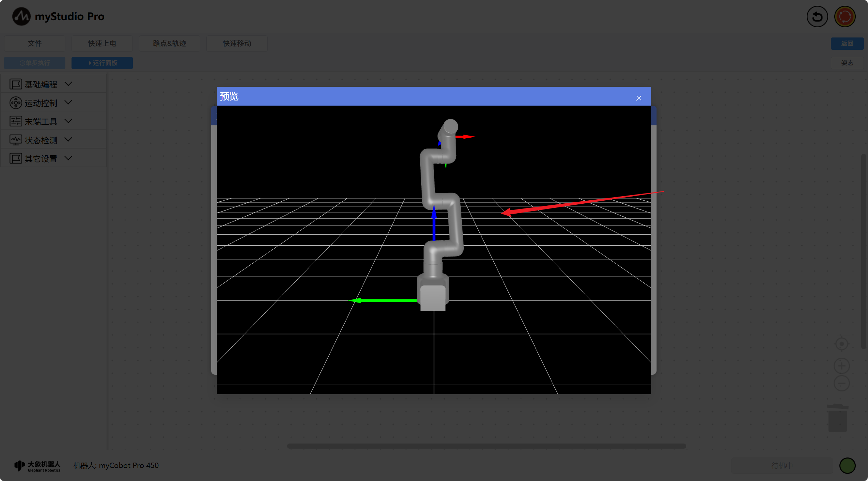Expand the 末端工具 section chevron

click(x=68, y=121)
